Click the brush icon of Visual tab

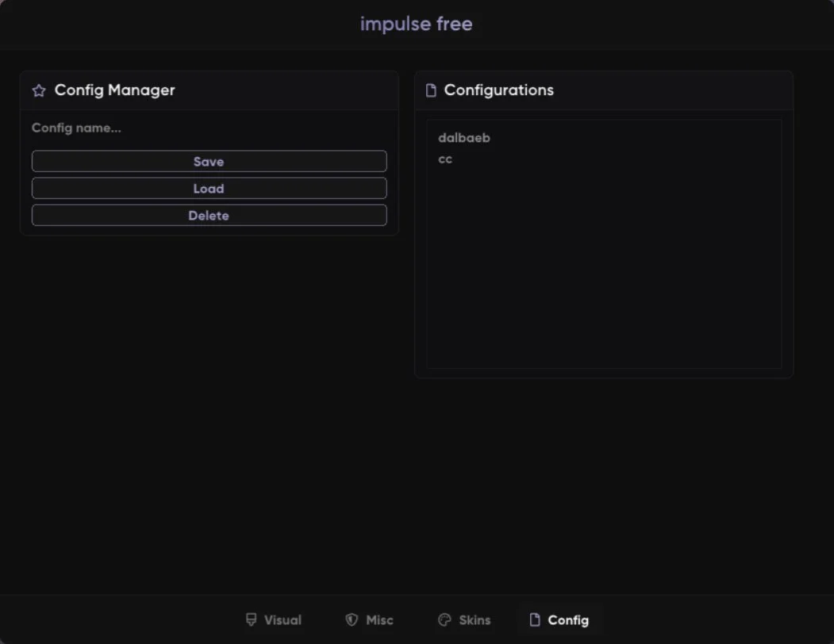(252, 619)
